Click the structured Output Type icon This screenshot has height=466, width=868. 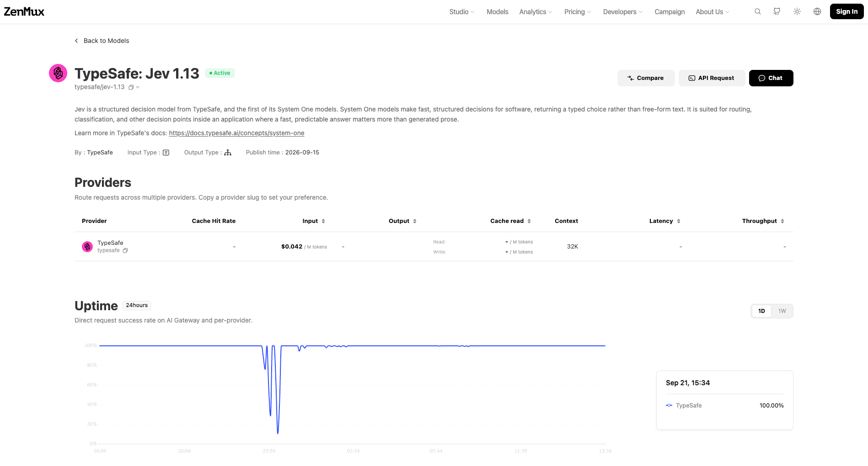228,153
